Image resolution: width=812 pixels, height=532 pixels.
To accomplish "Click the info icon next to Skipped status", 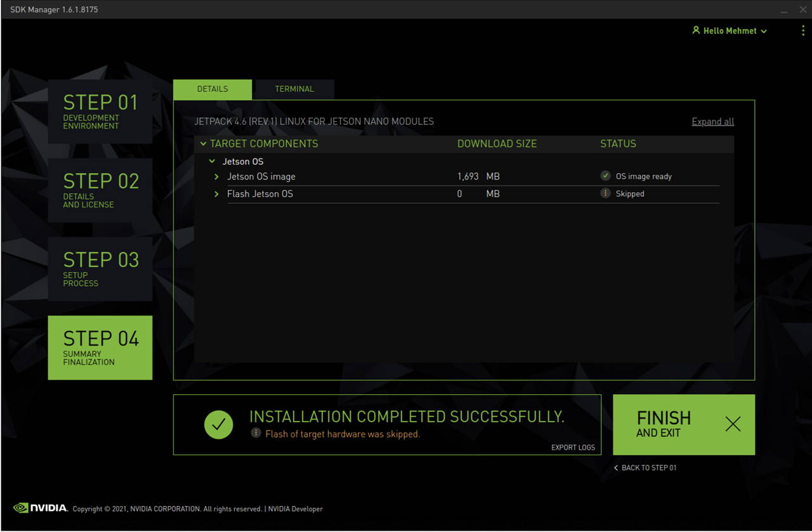I will click(x=605, y=193).
